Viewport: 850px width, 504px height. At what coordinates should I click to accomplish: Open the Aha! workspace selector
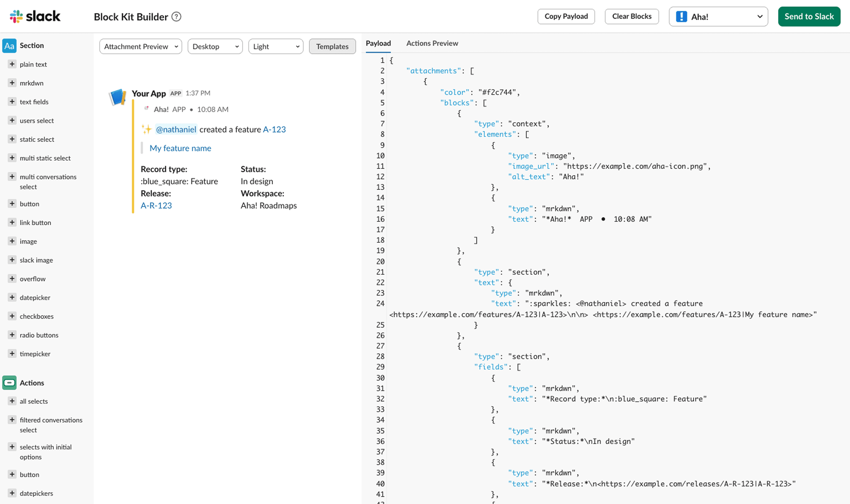[718, 17]
